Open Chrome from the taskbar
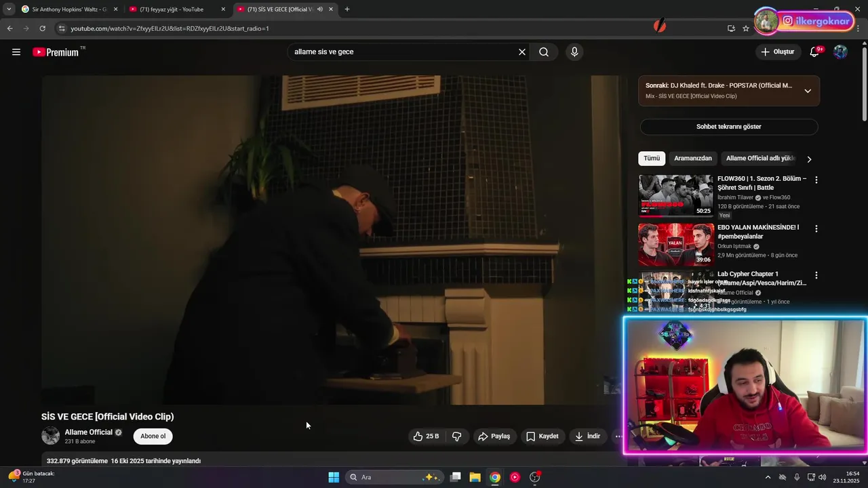This screenshot has height=488, width=868. (495, 477)
